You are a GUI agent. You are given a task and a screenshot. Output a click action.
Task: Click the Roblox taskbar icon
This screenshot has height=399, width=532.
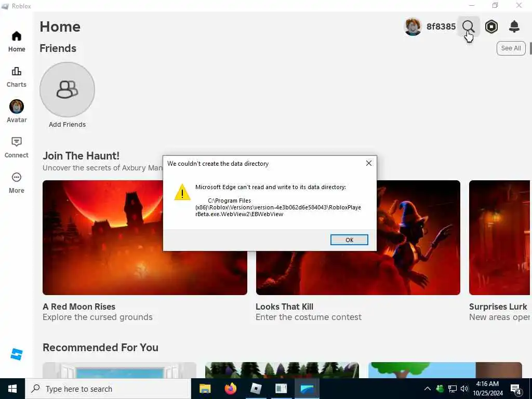pos(256,389)
